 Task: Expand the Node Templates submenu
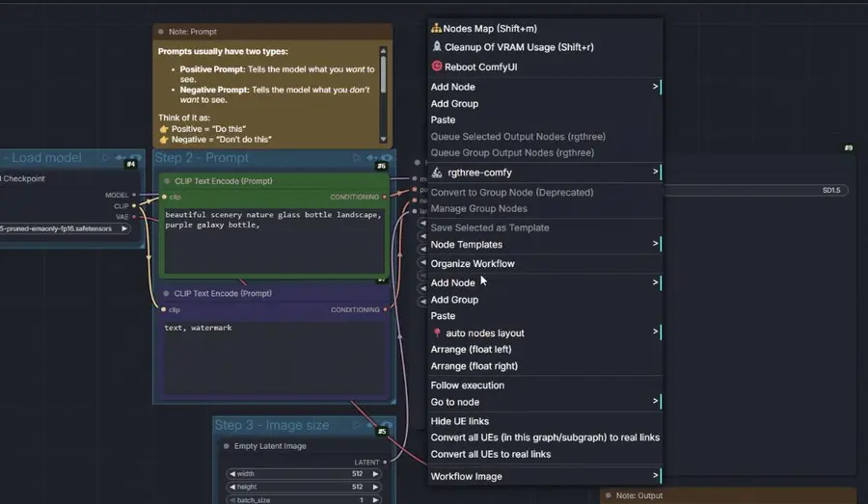tap(545, 244)
